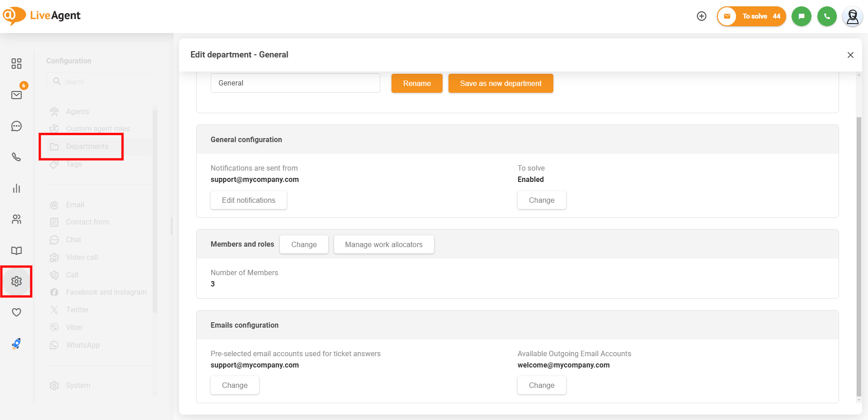Open Reports bar chart icon
The width and height of the screenshot is (868, 420).
[16, 188]
